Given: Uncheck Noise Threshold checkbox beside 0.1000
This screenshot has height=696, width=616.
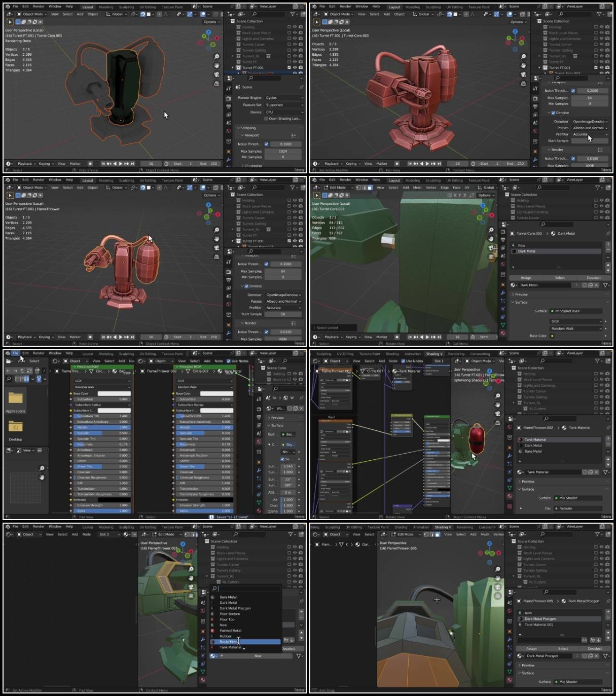Looking at the screenshot, I should (266, 144).
